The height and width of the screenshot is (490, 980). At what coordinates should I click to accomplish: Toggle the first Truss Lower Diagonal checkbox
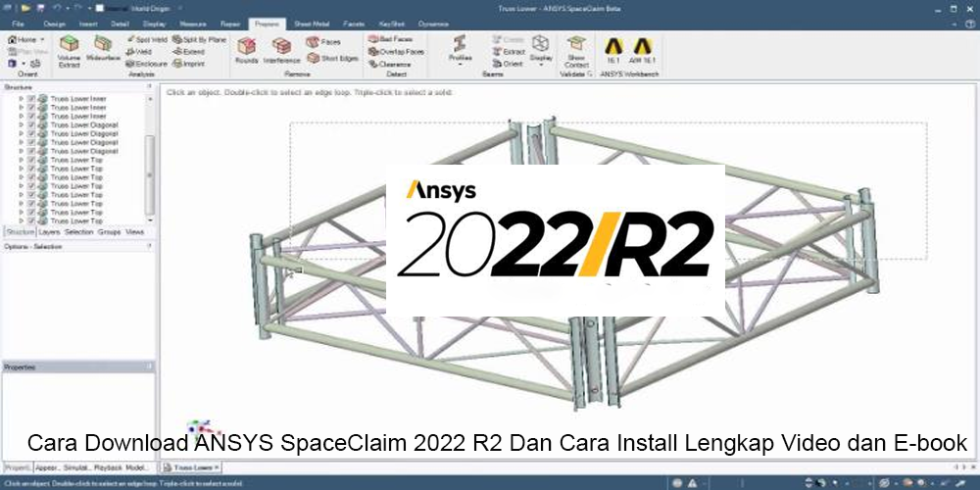31,125
